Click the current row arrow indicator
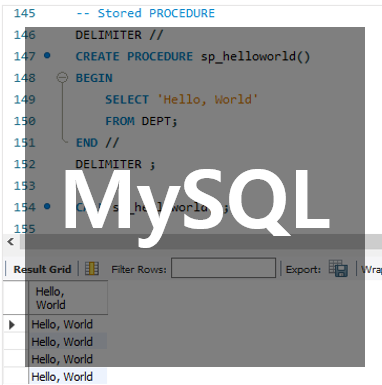 [12, 324]
